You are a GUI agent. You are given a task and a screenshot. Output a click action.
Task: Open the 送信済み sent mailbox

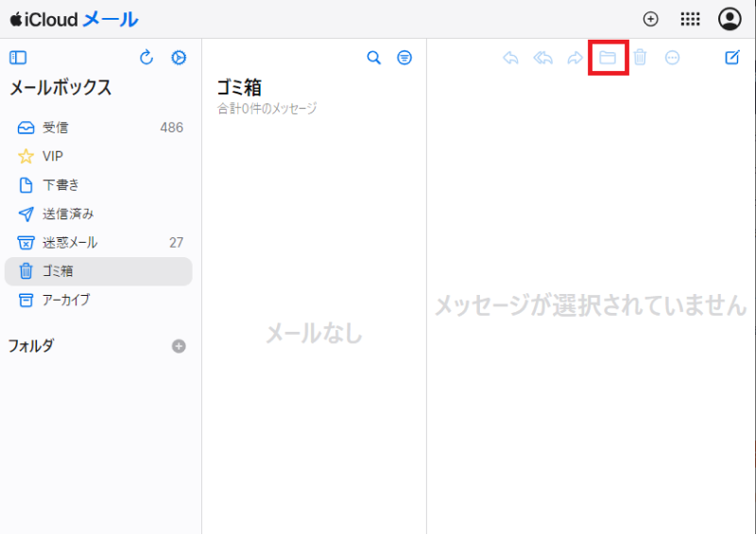(98, 214)
